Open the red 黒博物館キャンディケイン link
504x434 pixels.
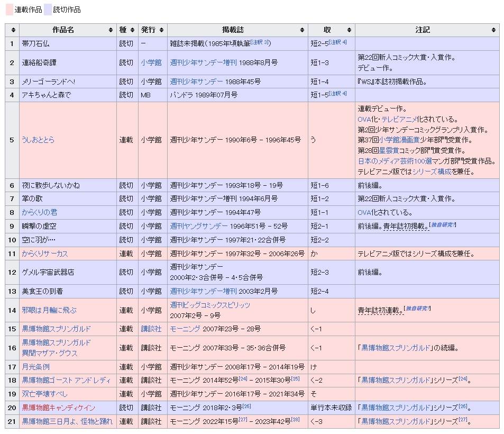tap(58, 408)
